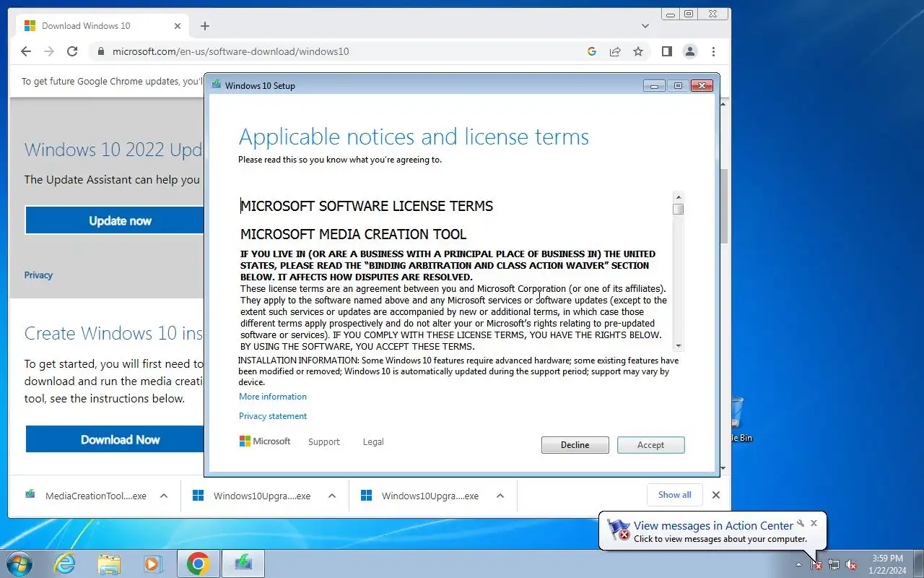Open Windows Media Player from taskbar

153,564
